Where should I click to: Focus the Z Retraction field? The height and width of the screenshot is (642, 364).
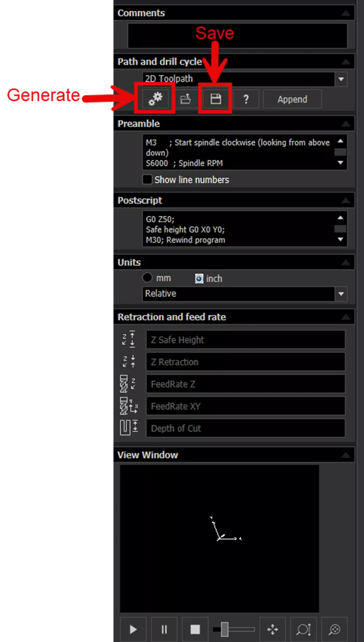(245, 362)
